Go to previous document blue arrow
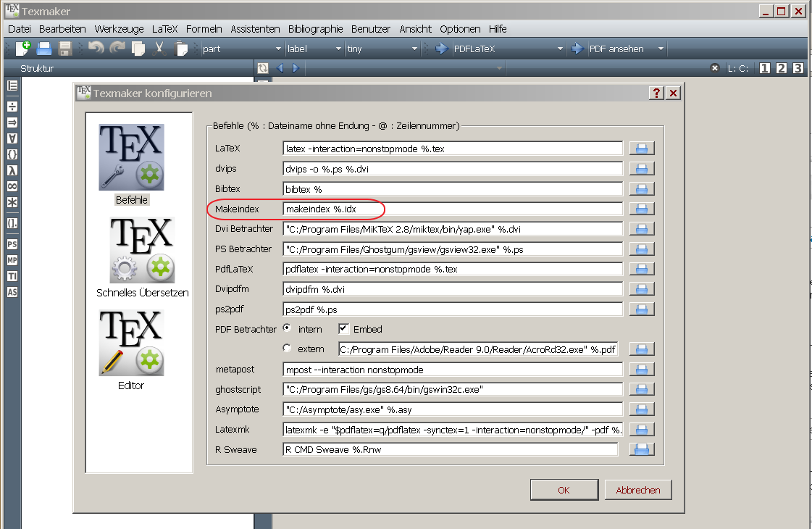This screenshot has height=529, width=812. [x=280, y=68]
